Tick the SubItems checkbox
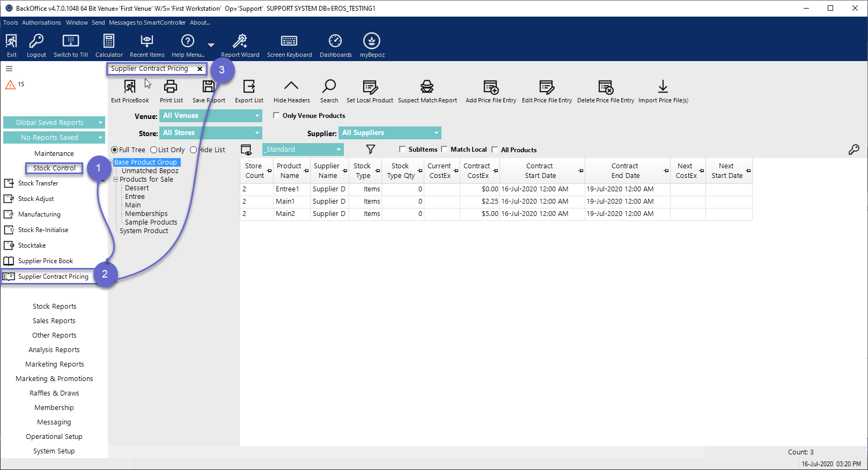 [x=402, y=150]
